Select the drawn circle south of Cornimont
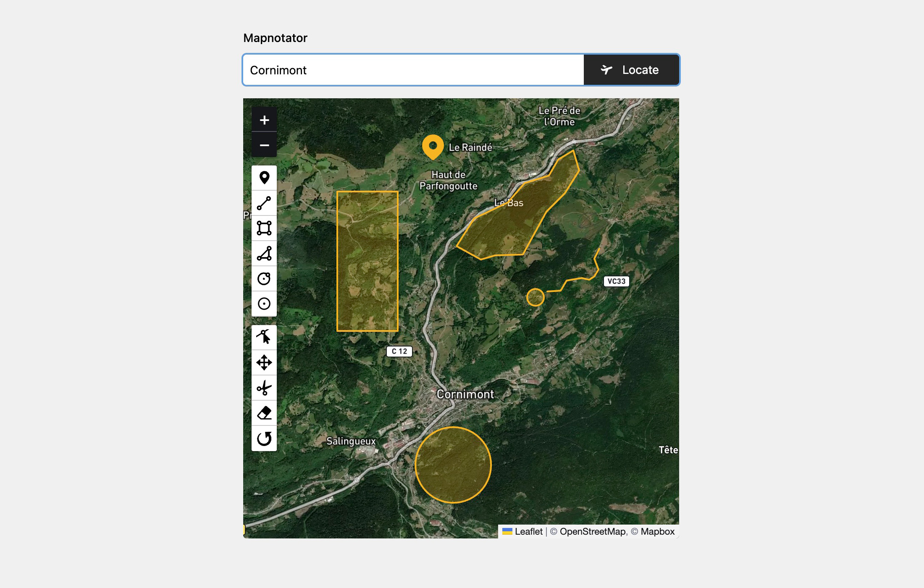This screenshot has height=588, width=924. pos(453,465)
